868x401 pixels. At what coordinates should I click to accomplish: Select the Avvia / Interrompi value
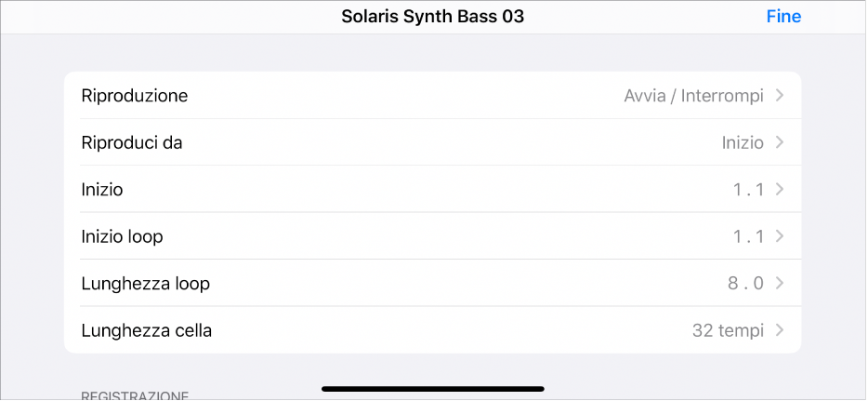coord(693,96)
